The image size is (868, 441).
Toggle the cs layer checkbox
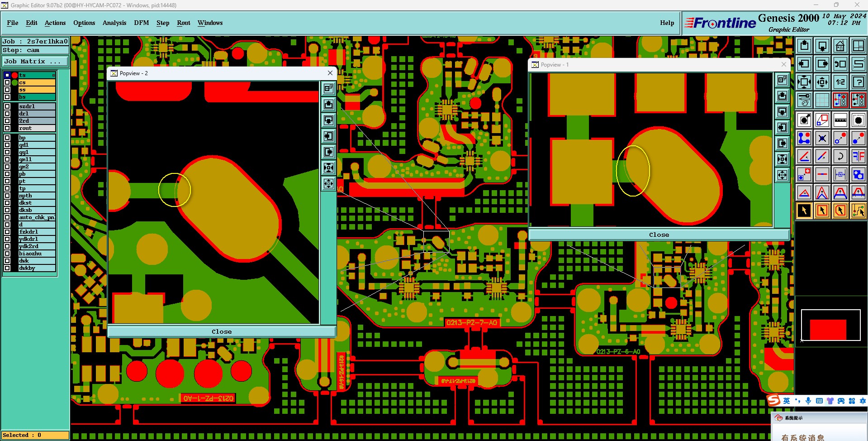[7, 82]
